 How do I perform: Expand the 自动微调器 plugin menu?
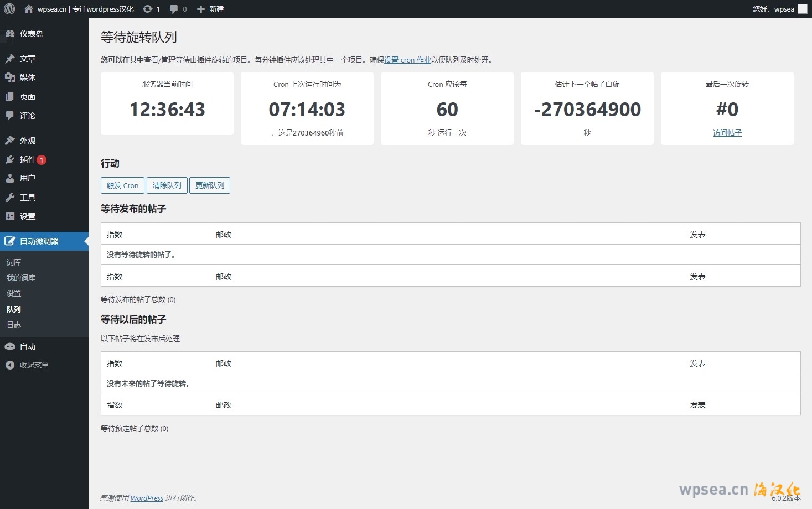39,241
